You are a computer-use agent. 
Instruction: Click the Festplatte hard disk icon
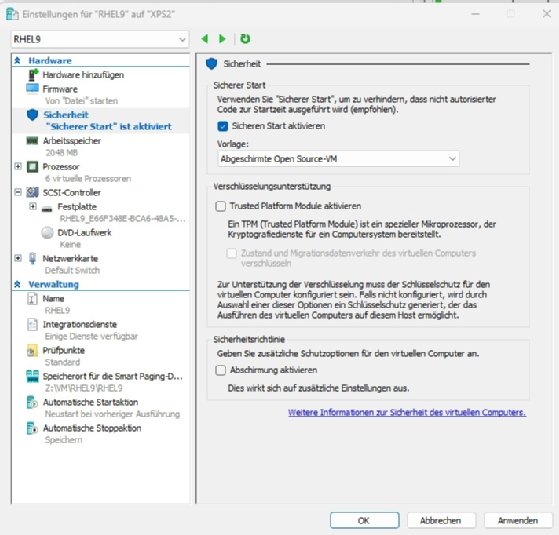[x=47, y=209]
